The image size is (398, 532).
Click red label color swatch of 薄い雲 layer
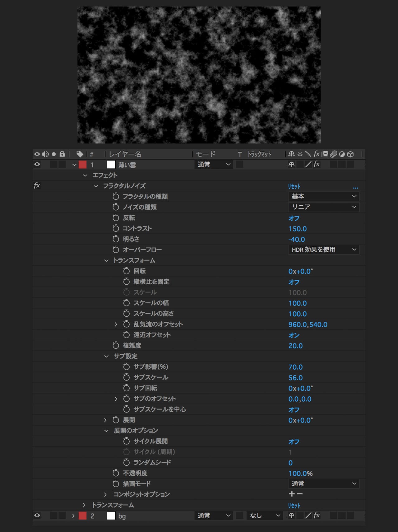pyautogui.click(x=83, y=165)
